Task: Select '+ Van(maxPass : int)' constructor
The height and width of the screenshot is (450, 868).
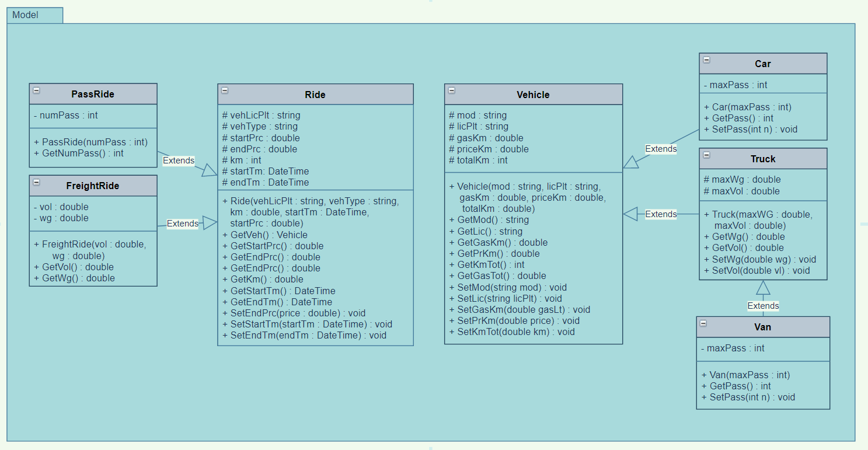Action: pyautogui.click(x=745, y=375)
